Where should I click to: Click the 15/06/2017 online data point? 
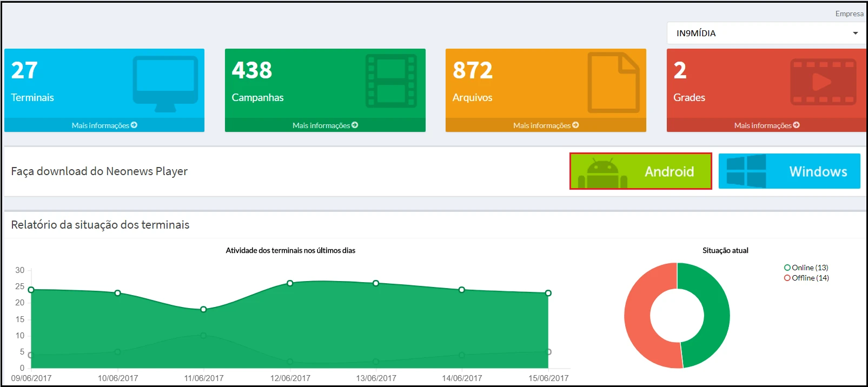pyautogui.click(x=548, y=293)
